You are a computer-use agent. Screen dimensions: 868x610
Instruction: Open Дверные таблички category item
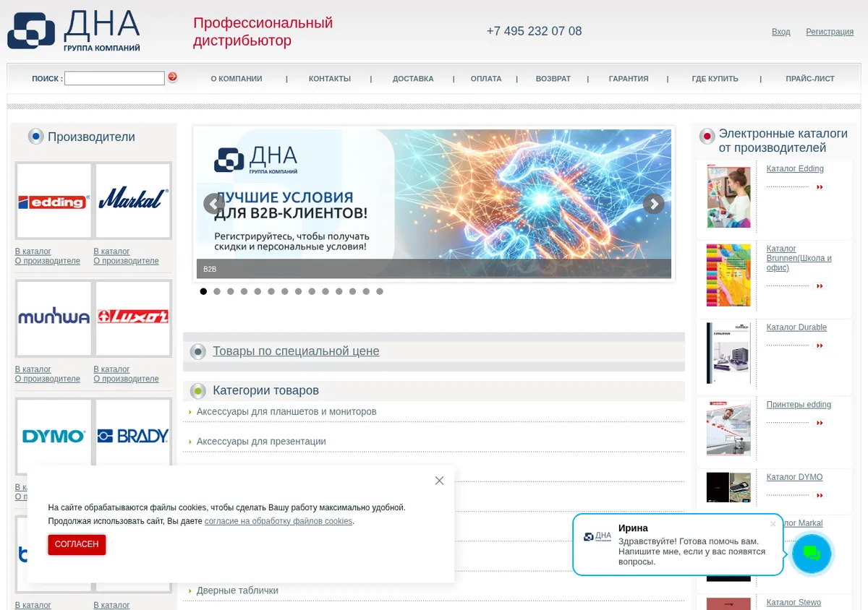237,590
